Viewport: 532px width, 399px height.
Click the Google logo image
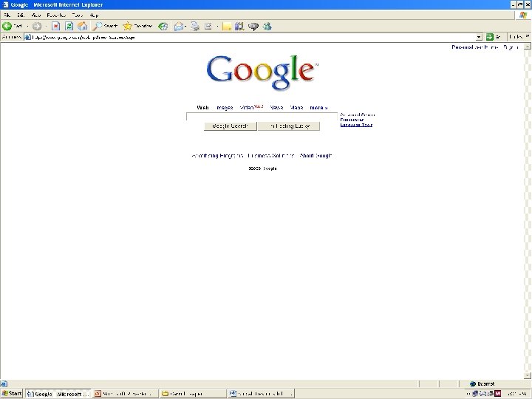(x=262, y=72)
